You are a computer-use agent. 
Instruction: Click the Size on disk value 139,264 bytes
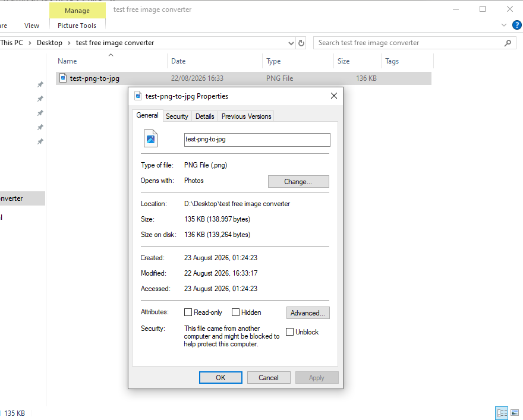217,235
